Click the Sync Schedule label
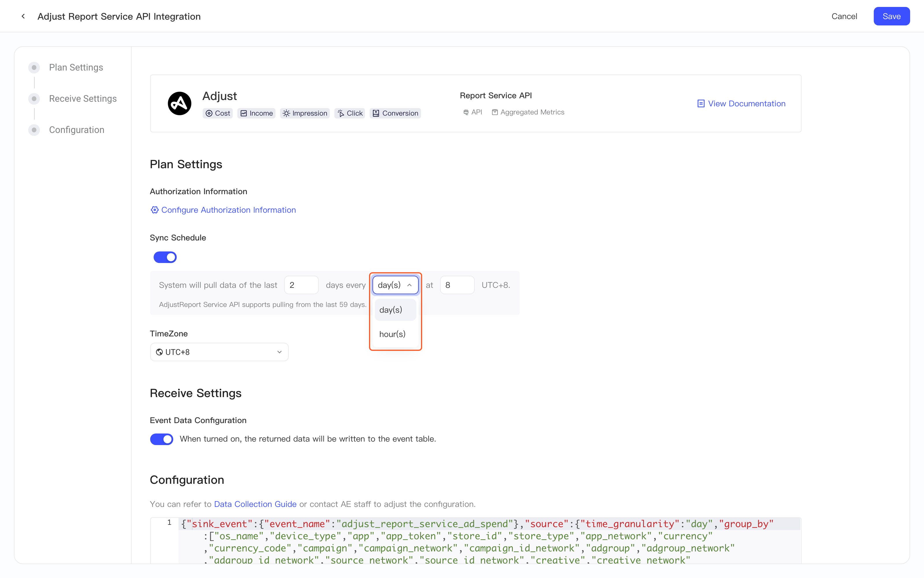The width and height of the screenshot is (924, 578). coord(178,237)
